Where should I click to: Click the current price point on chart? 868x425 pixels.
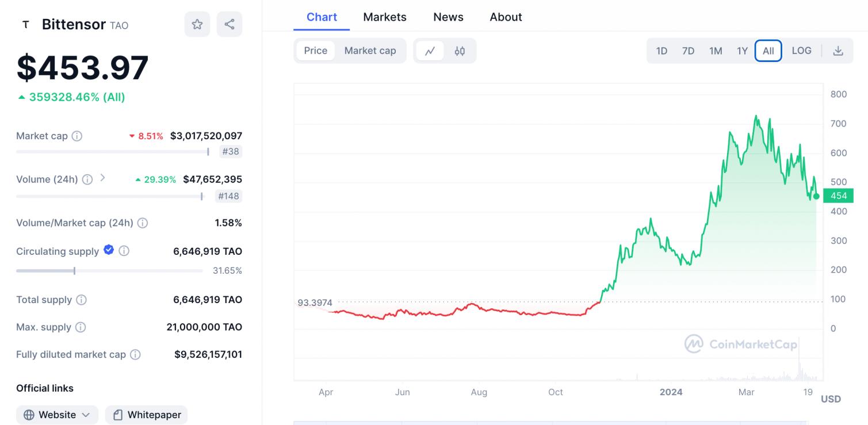click(x=816, y=196)
